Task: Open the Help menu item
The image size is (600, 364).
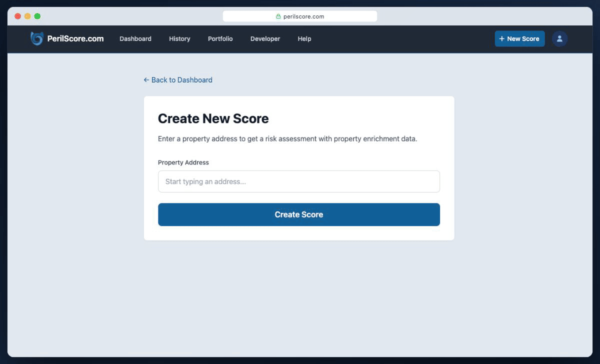Action: pos(304,38)
